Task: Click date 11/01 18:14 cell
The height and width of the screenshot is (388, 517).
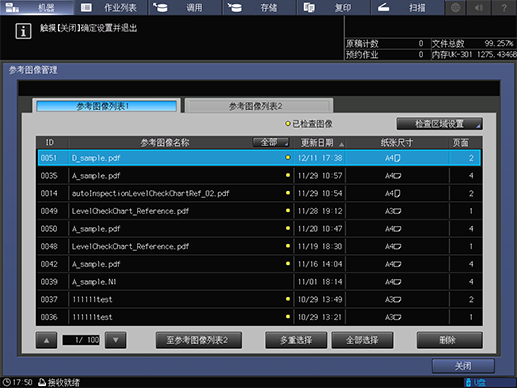Action: pyautogui.click(x=320, y=282)
